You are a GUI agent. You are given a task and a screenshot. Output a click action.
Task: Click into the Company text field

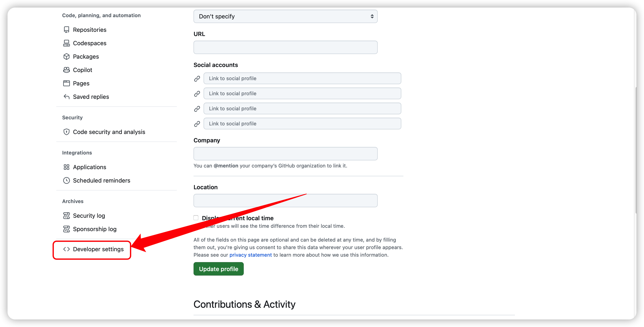point(285,154)
